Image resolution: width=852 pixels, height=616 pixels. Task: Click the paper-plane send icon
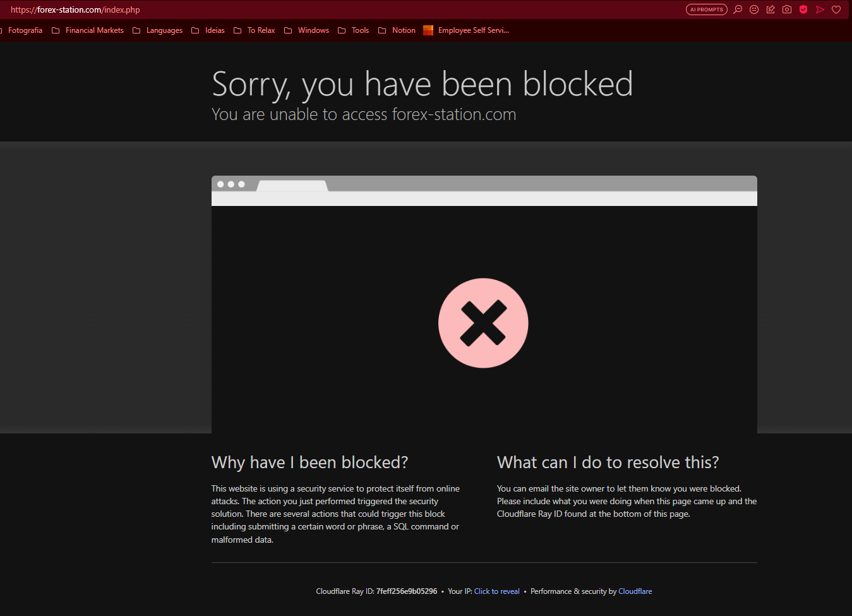(820, 9)
